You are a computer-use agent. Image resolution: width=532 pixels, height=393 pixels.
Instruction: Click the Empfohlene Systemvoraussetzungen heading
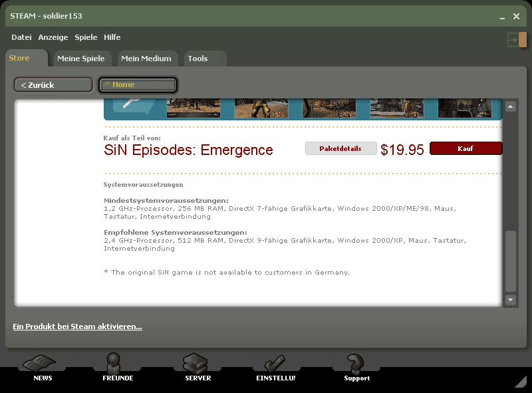(x=176, y=233)
